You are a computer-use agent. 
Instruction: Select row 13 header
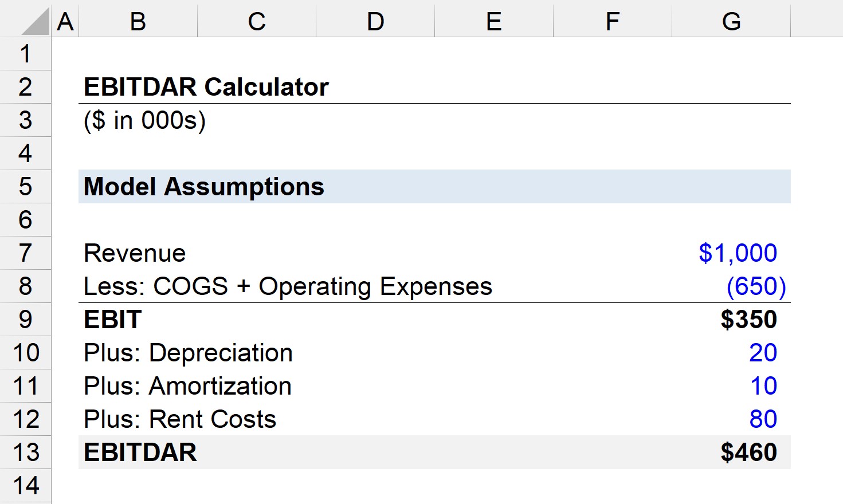click(x=25, y=452)
